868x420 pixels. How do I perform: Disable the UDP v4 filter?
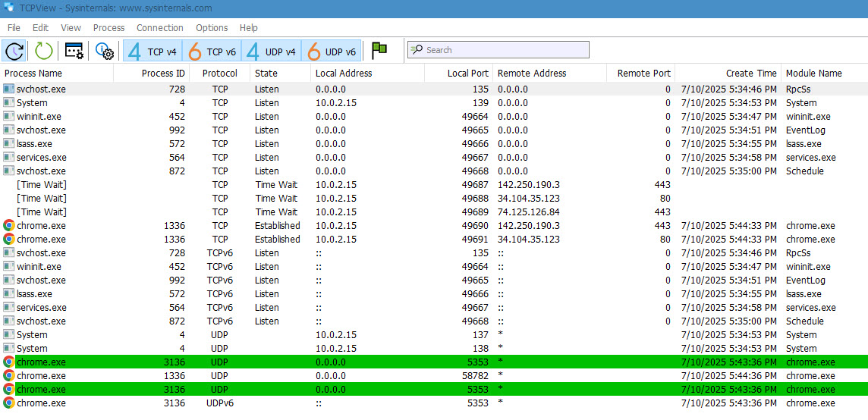pos(271,51)
